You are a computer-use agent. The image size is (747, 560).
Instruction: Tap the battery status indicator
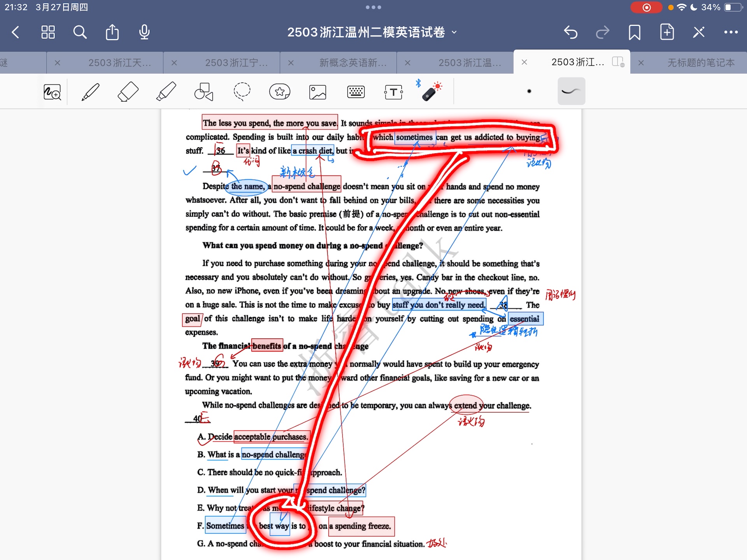tap(733, 7)
